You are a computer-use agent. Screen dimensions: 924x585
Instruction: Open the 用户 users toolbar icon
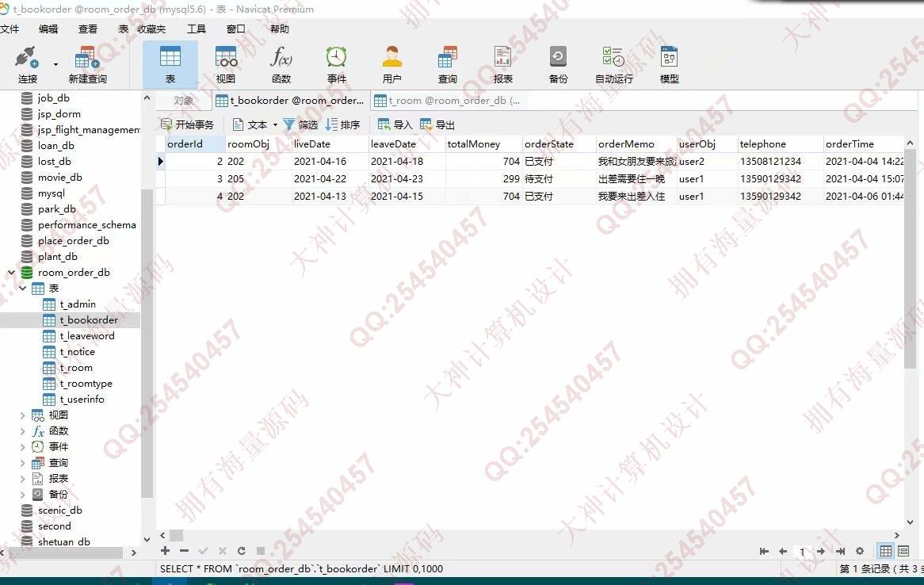(392, 65)
